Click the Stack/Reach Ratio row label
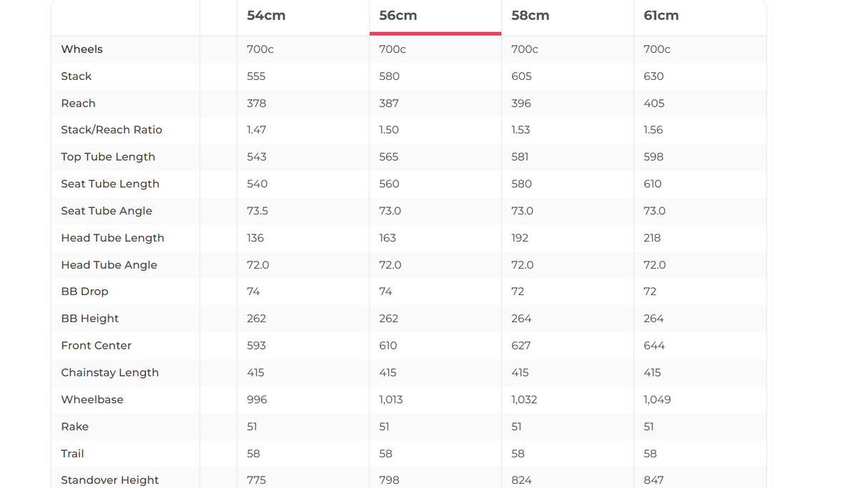The image size is (868, 488). click(x=112, y=130)
